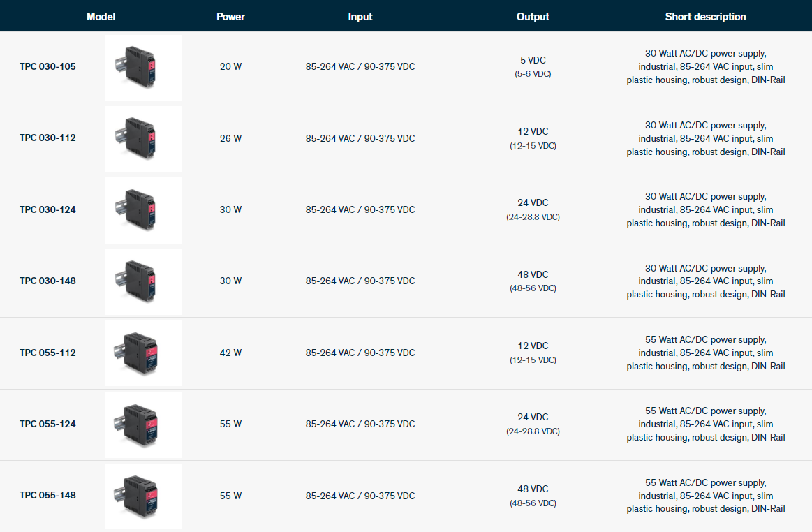Select the TPC 030-124 product picture
Screen dimensions: 812x532
coord(143,209)
